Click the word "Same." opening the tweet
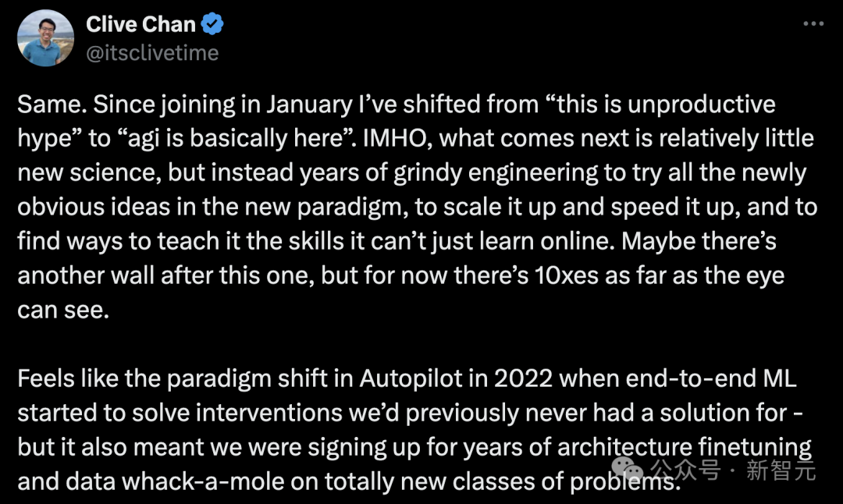Image resolution: width=843 pixels, height=504 pixels. pyautogui.click(x=47, y=104)
